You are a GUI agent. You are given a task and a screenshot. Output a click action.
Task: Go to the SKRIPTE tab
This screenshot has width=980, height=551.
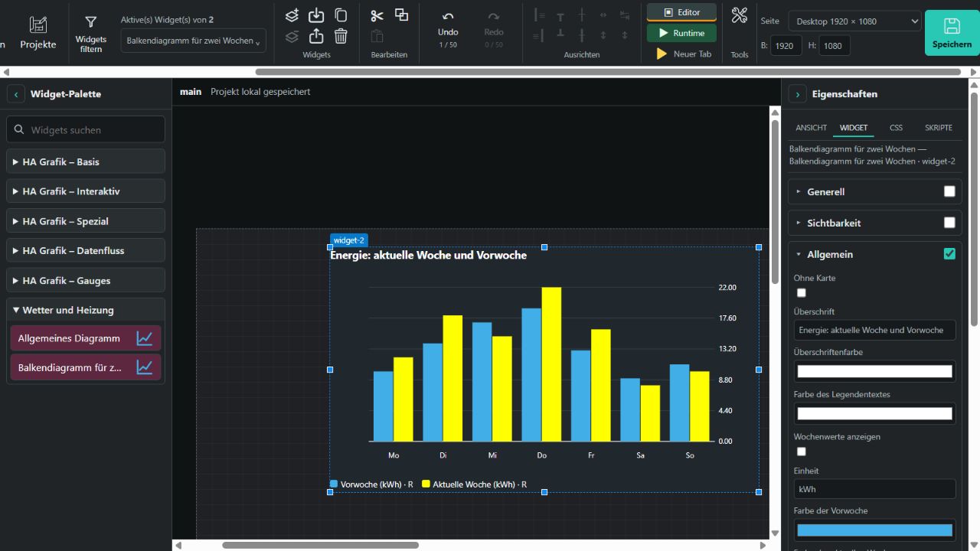pos(939,128)
